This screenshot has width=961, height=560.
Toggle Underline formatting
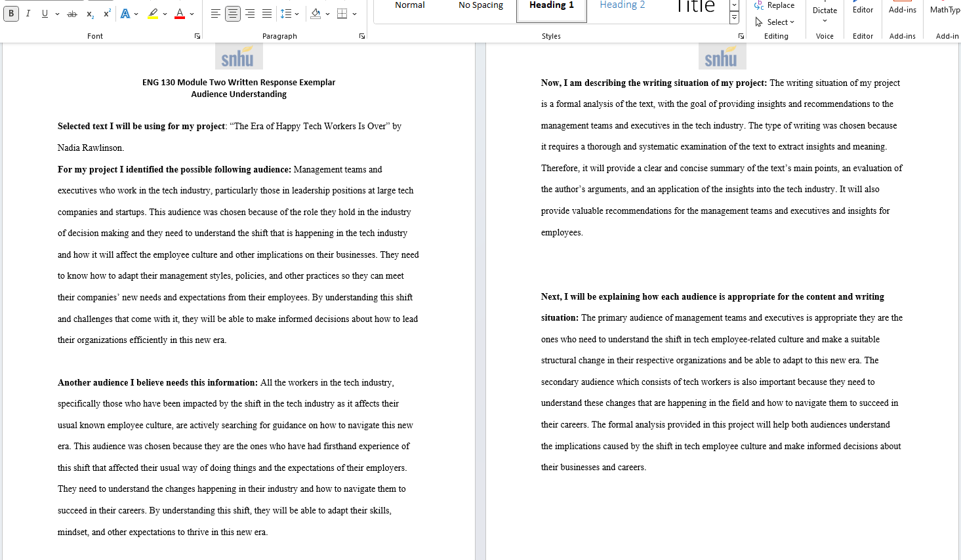click(x=45, y=14)
